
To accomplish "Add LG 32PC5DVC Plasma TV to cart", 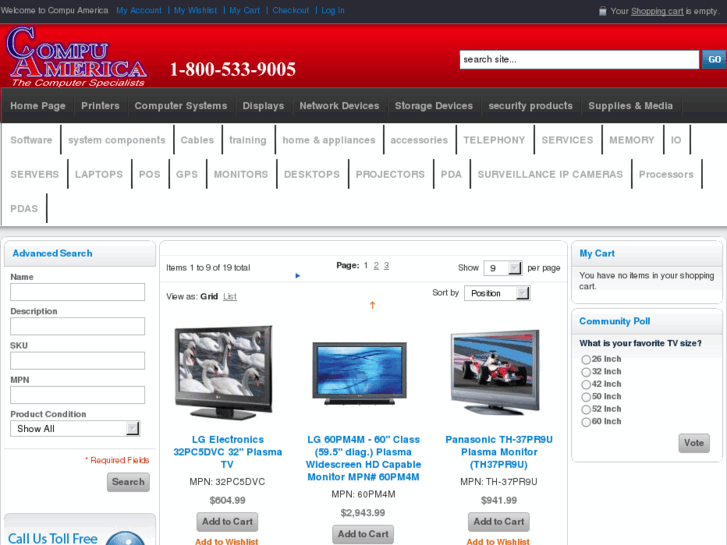I will (227, 522).
